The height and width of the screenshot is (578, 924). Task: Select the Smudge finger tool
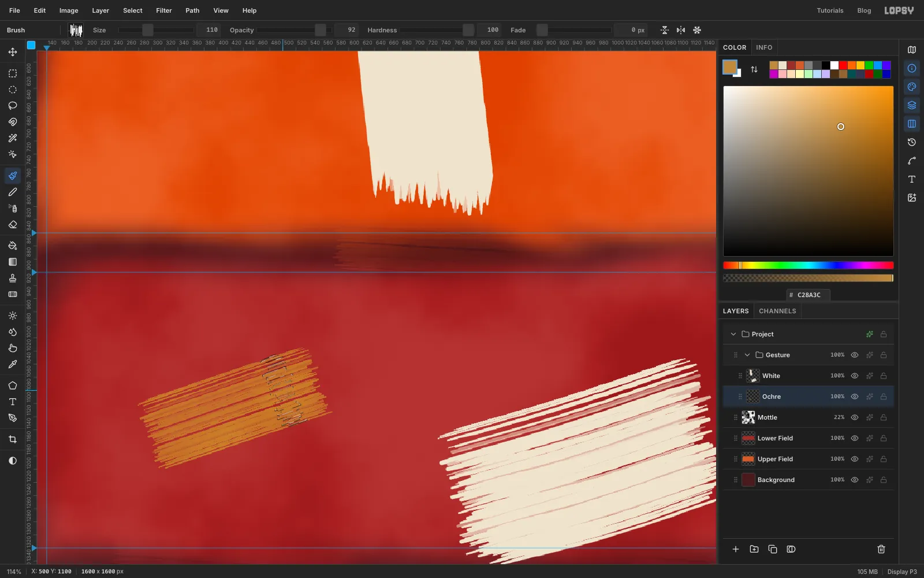click(13, 348)
